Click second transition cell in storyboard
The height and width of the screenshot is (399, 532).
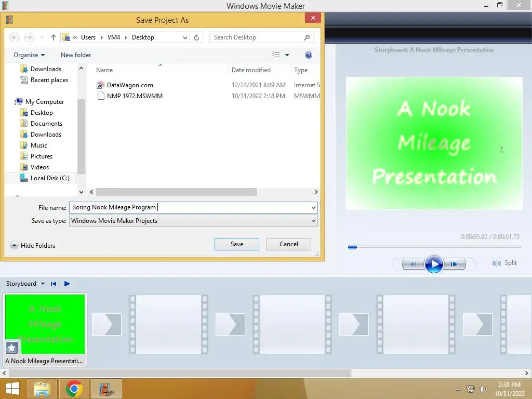click(x=230, y=324)
